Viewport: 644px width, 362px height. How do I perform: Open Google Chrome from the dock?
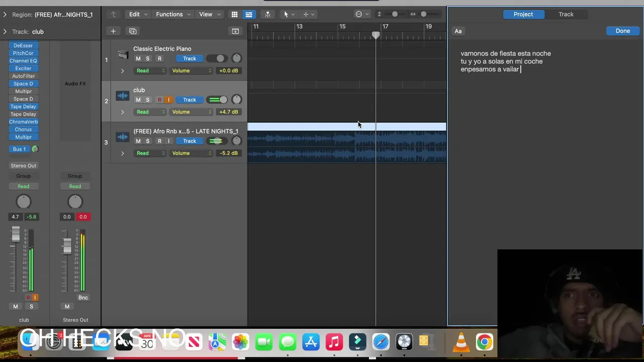485,342
